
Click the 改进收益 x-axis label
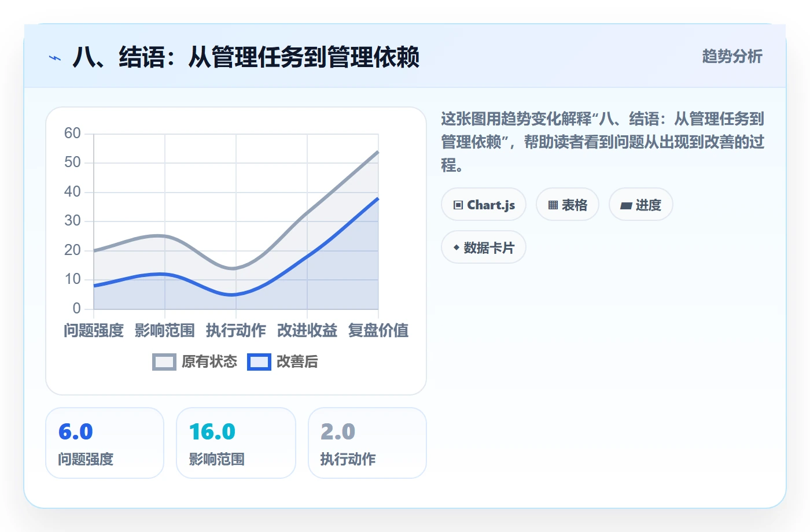[307, 331]
